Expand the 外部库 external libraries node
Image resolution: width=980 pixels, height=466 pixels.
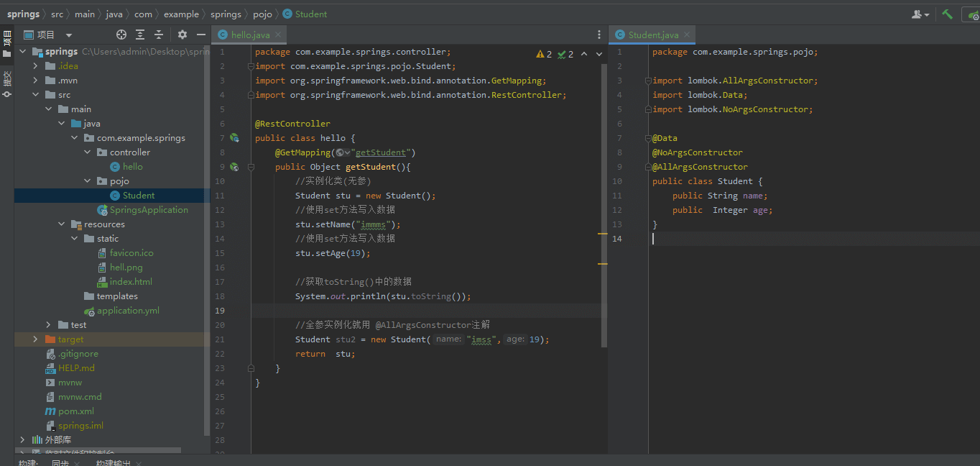click(22, 440)
